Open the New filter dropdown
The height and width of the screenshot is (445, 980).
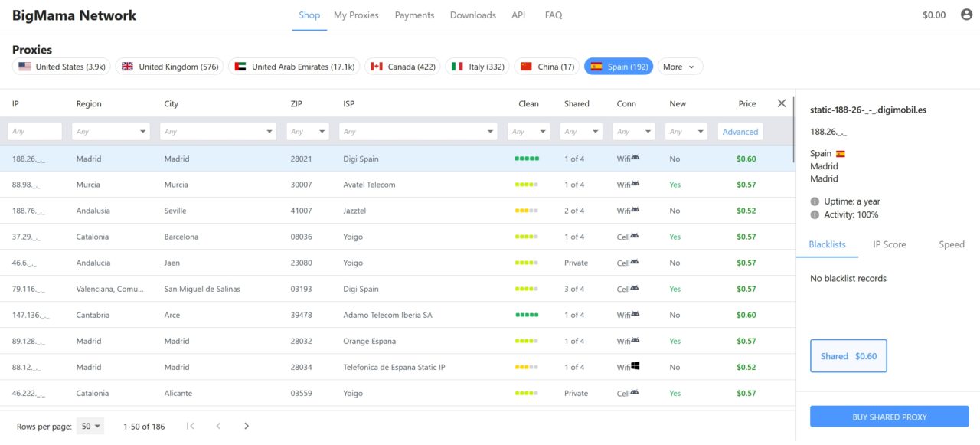click(686, 131)
